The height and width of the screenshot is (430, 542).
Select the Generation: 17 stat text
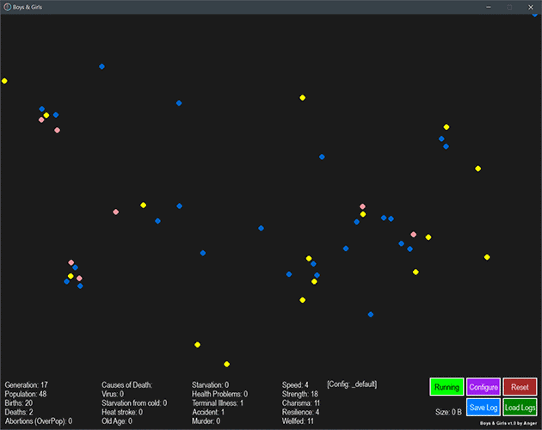pyautogui.click(x=26, y=385)
